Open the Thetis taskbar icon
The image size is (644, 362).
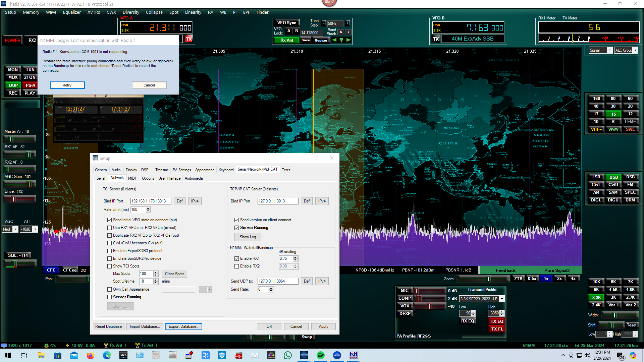[x=304, y=355]
